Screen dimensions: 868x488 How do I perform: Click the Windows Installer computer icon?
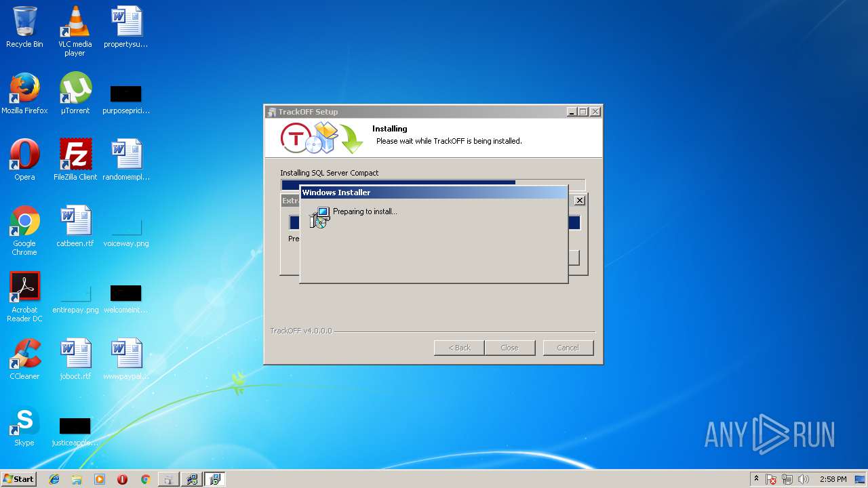point(319,217)
